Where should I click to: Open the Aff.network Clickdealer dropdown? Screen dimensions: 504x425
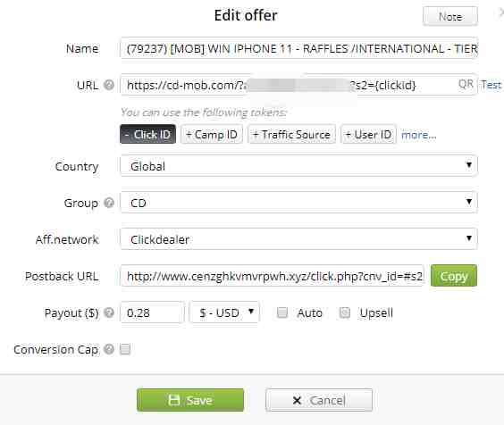click(x=298, y=239)
